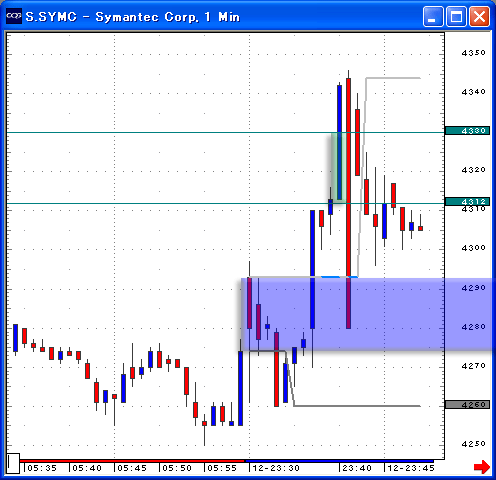
Task: Click the 05:55 time axis label
Action: click(222, 468)
